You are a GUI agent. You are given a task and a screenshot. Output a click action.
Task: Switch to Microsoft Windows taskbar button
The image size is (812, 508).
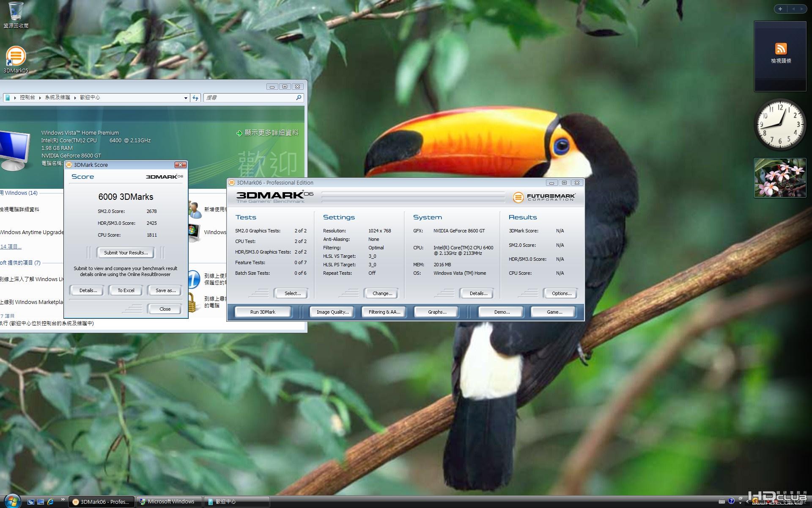(x=169, y=502)
